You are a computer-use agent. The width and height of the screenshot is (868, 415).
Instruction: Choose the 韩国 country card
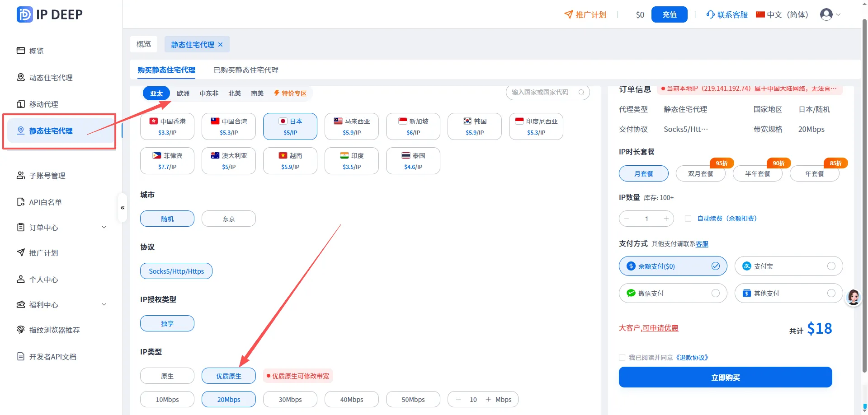475,126
